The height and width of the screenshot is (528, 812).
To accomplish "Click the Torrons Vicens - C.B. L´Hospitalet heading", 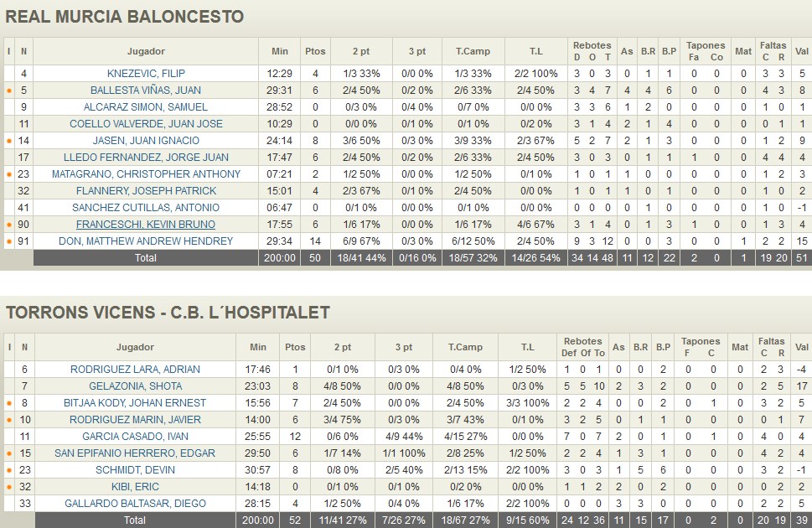I will (x=168, y=313).
